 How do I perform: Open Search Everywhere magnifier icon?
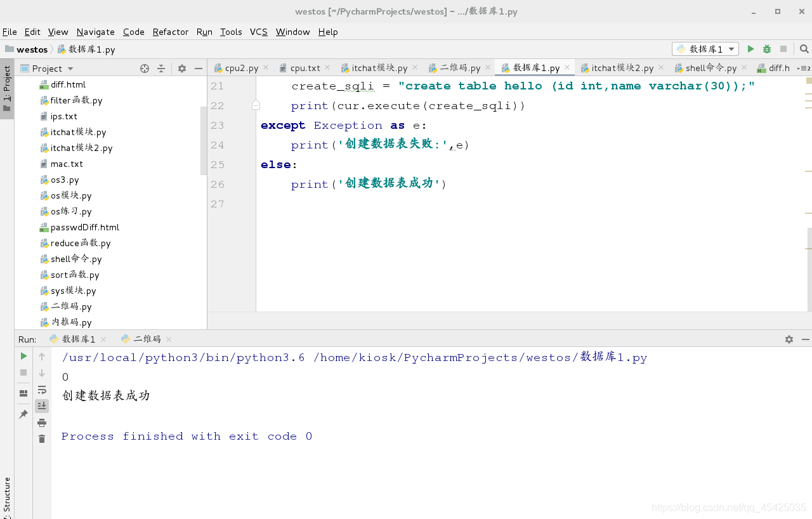click(x=804, y=49)
